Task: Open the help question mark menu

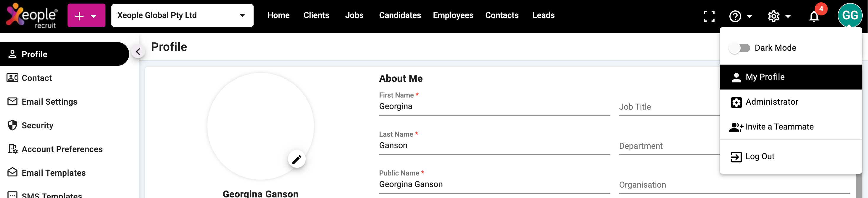Action: (740, 16)
